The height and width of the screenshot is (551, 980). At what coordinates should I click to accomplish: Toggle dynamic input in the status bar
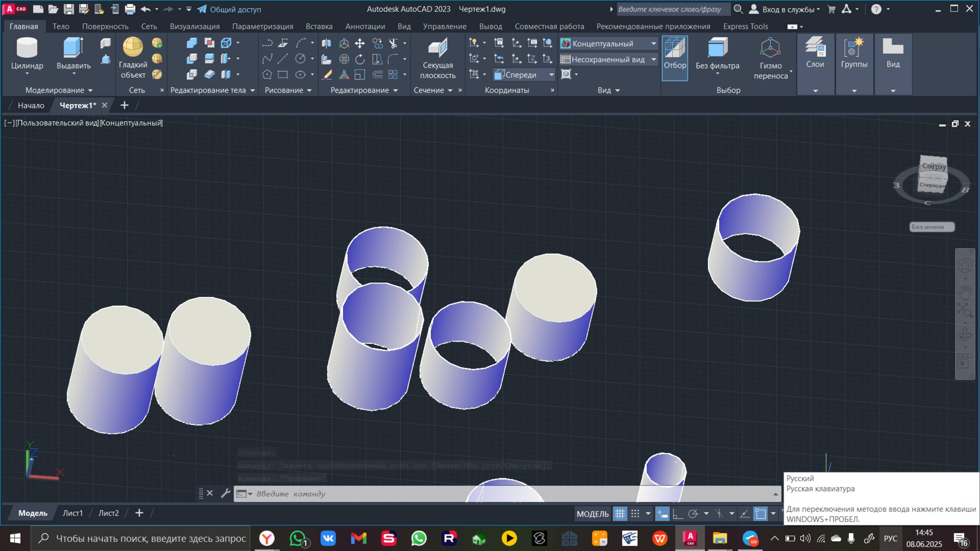(x=662, y=514)
